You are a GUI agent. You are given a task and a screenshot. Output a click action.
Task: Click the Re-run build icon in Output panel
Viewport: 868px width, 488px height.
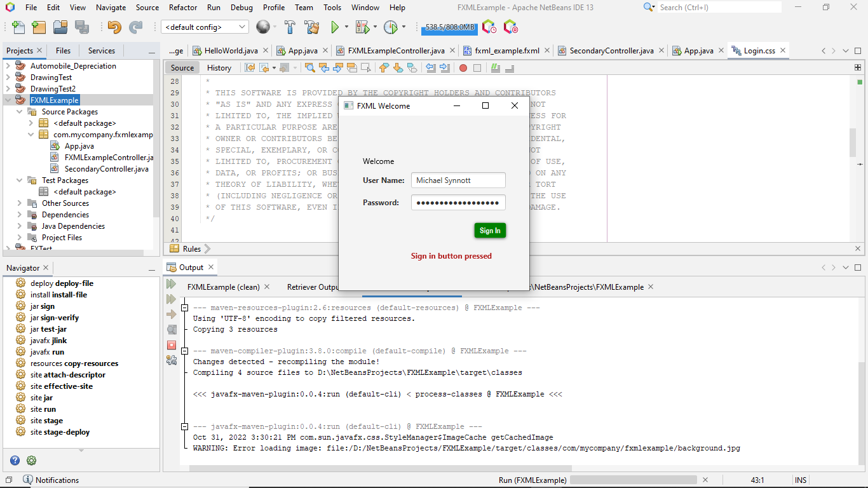(x=170, y=284)
